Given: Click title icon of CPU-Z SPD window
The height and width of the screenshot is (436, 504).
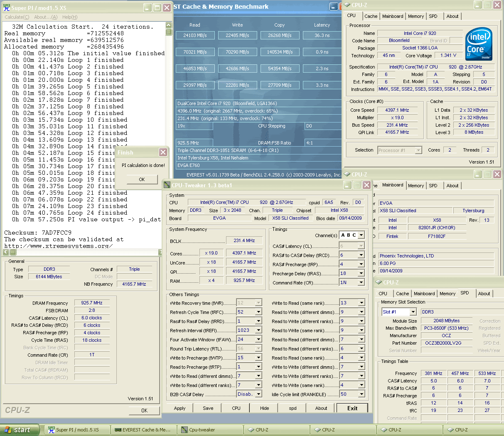Looking at the screenshot, I should (379, 282).
